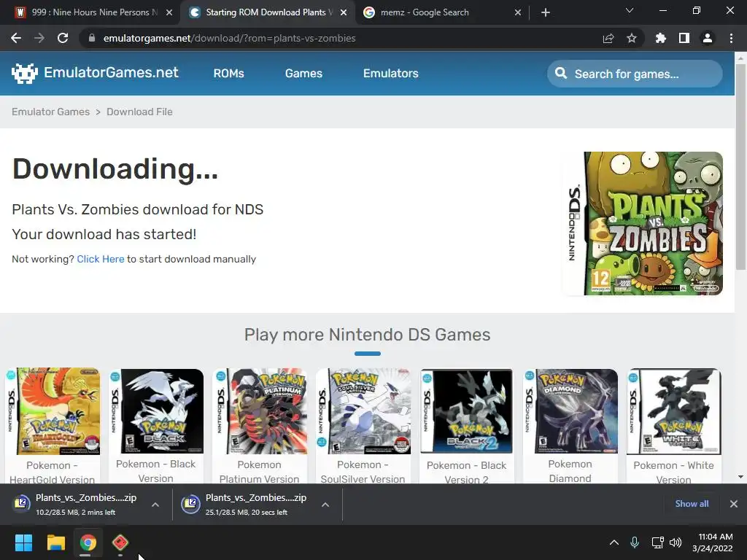Image resolution: width=747 pixels, height=560 pixels.
Task: Open Chrome three-dot menu
Action: 731,38
